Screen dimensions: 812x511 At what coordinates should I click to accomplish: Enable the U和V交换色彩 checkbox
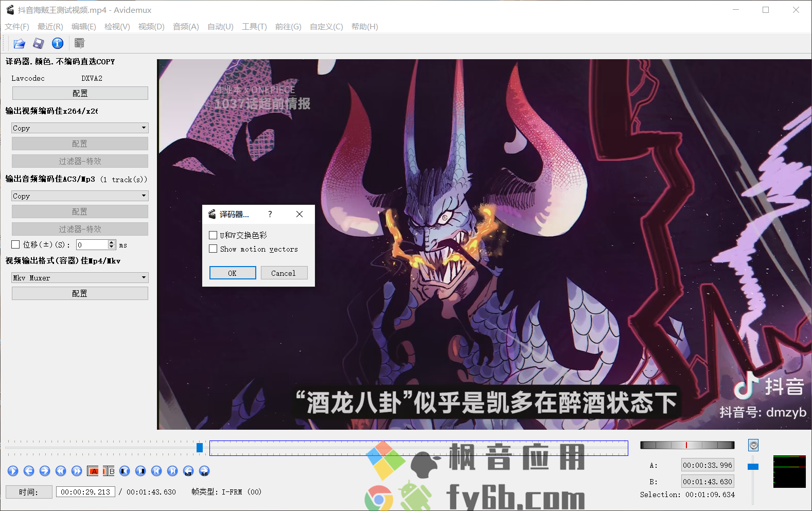pyautogui.click(x=213, y=235)
